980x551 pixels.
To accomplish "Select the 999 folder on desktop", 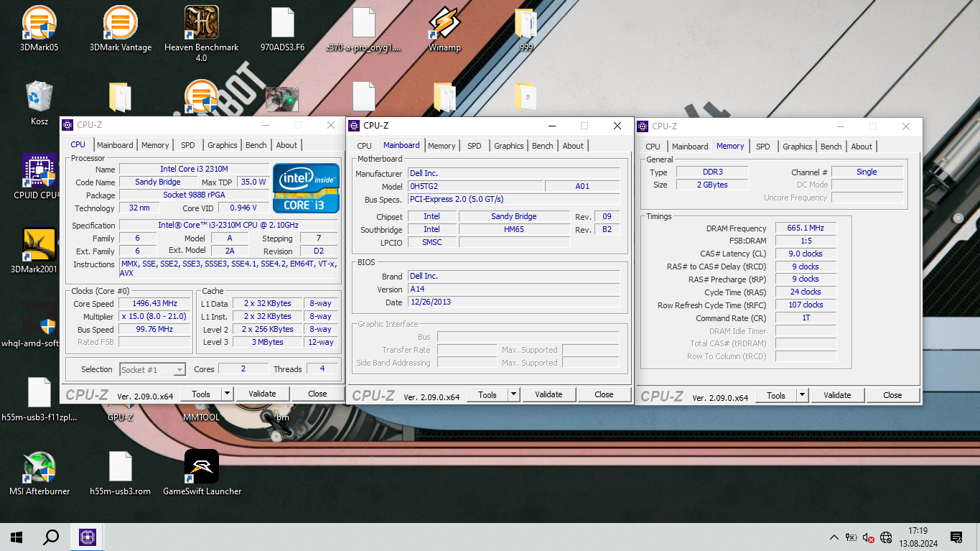I will point(526,29).
